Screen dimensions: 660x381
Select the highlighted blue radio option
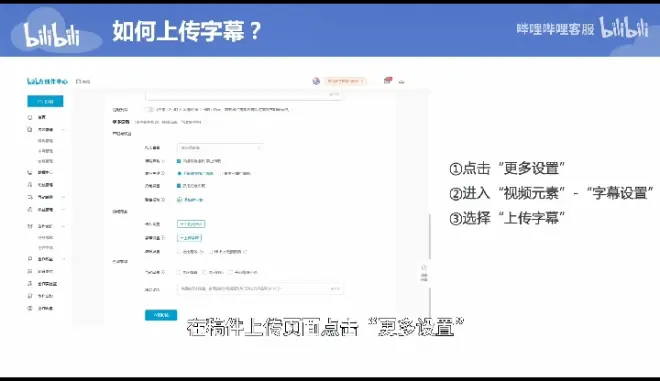point(179,173)
